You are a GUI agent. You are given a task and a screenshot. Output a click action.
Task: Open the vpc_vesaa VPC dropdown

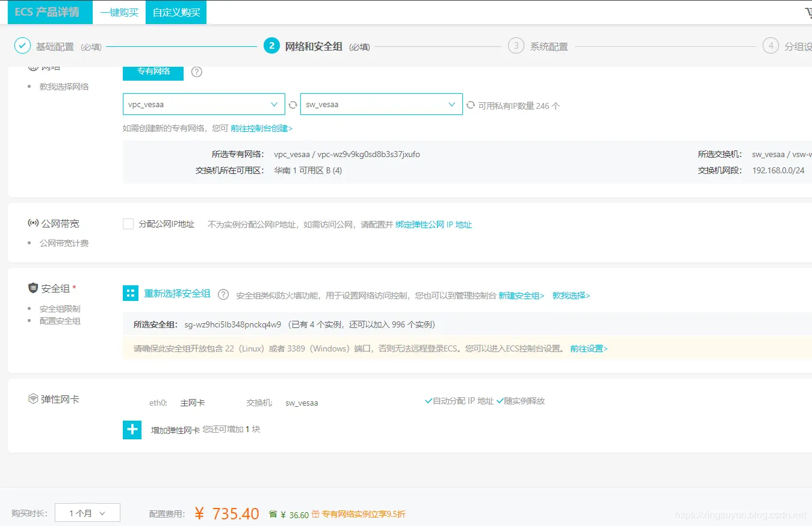click(x=204, y=104)
